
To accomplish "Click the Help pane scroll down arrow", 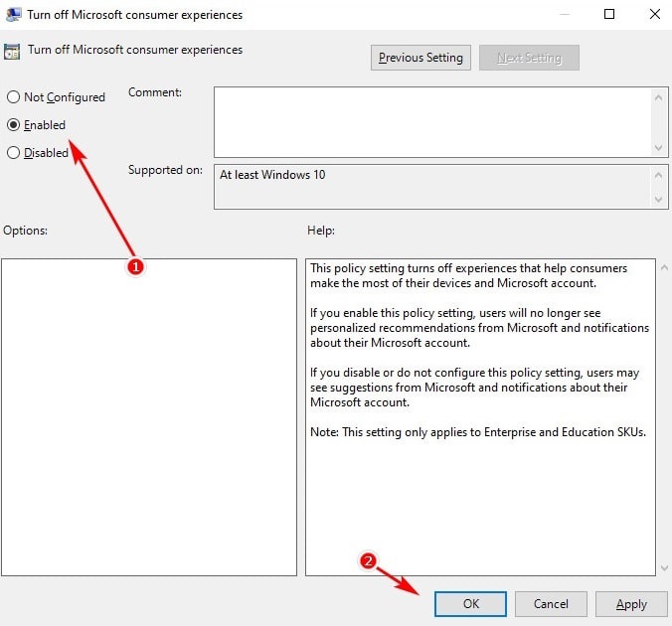I will pyautogui.click(x=664, y=568).
